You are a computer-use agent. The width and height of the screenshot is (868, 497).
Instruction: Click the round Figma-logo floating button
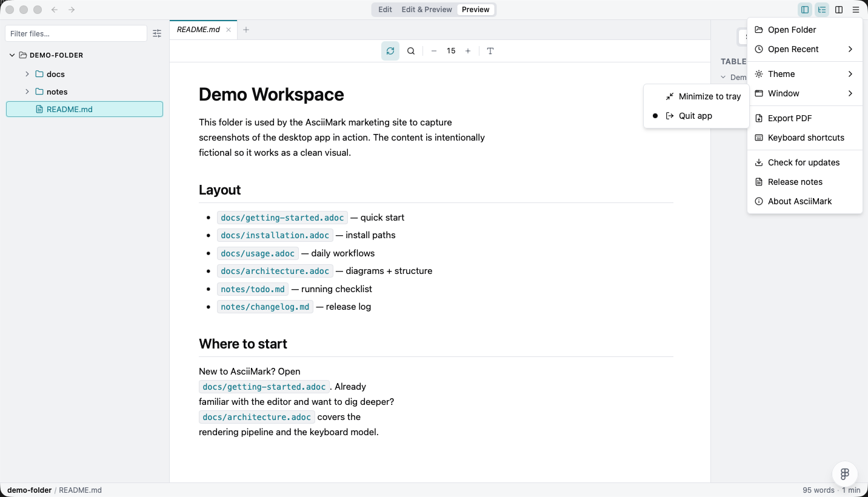845,474
